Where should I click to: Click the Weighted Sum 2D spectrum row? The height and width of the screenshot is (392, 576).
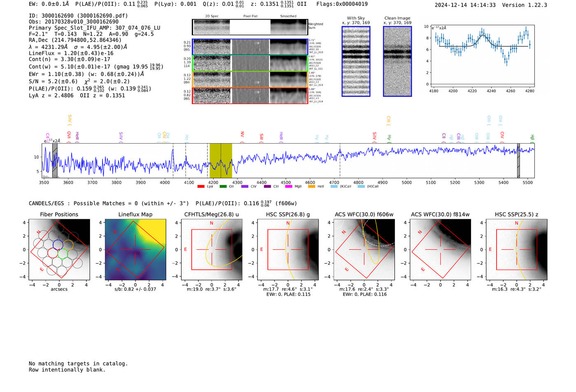pos(250,27)
